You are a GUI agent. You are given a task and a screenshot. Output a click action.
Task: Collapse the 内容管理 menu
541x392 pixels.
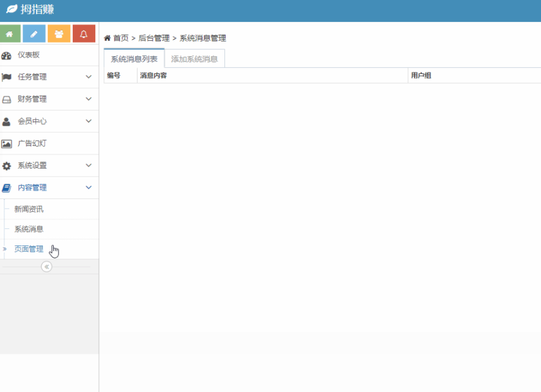(49, 188)
